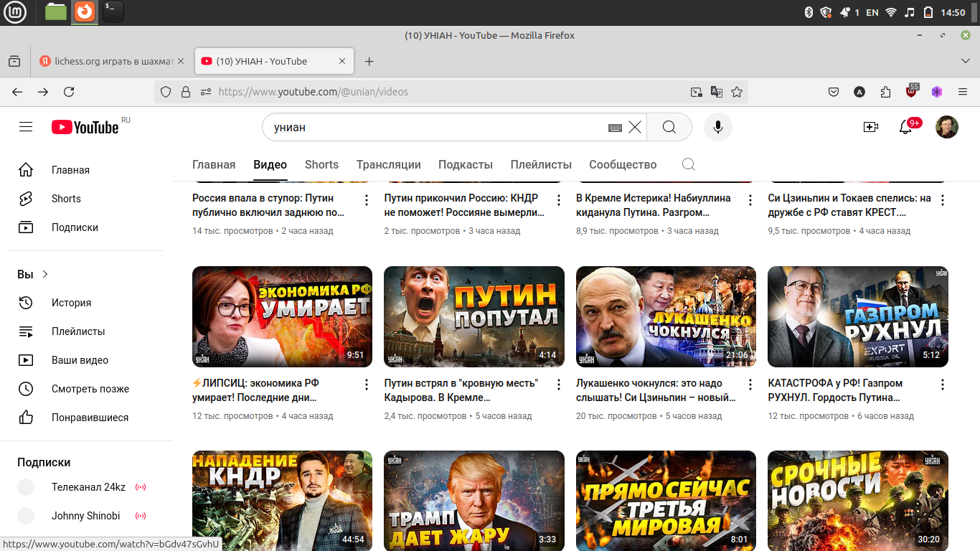Expand the Вы section chevron
This screenshot has width=980, height=551.
(x=45, y=274)
